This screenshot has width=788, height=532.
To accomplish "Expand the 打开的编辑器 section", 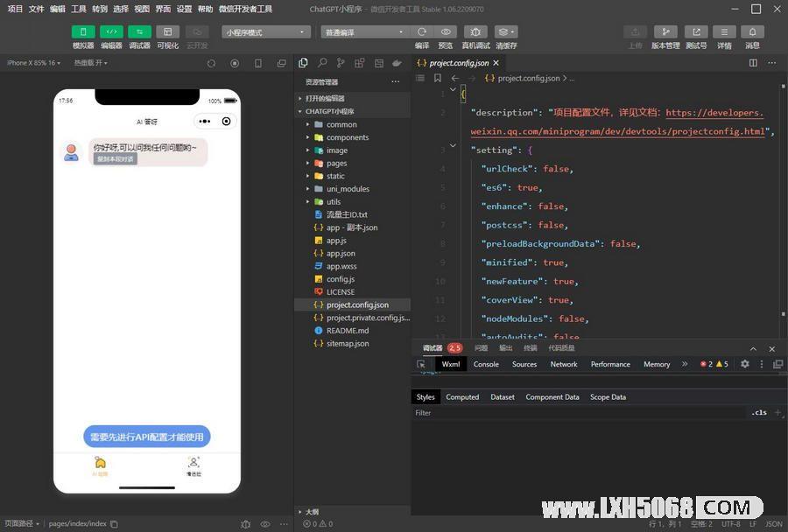I will [352, 98].
